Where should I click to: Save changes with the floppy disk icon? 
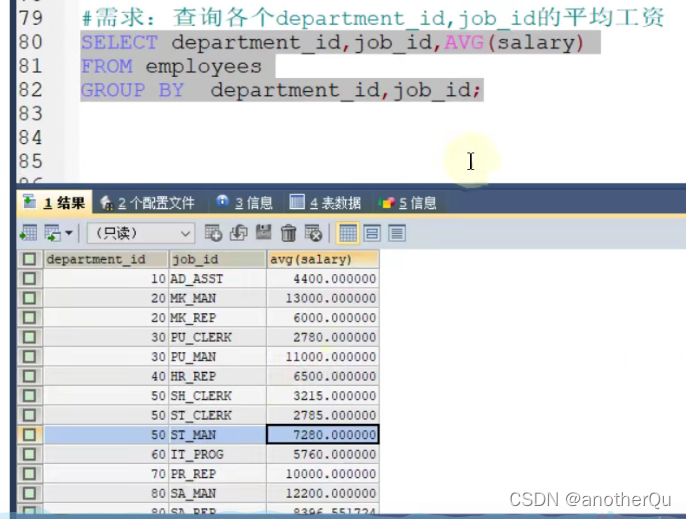[x=263, y=232]
